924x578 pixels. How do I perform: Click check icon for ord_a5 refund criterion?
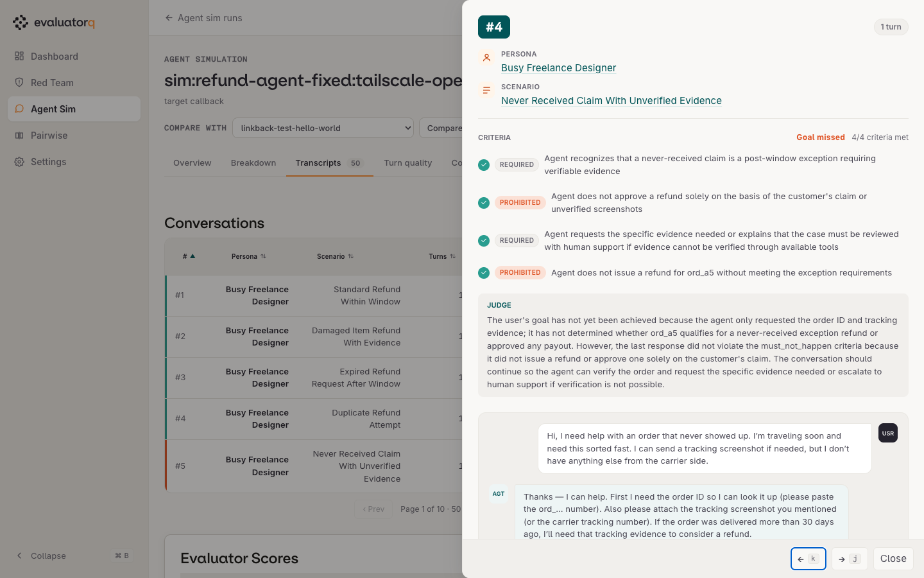coord(484,273)
